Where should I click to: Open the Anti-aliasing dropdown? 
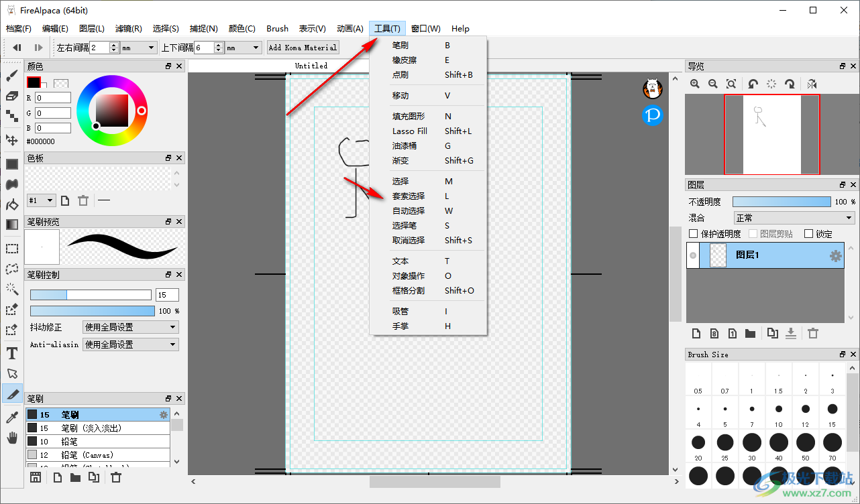[130, 344]
